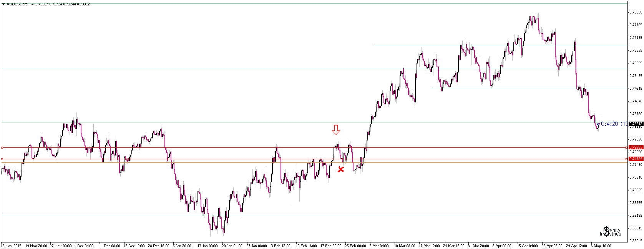The image size is (644, 249).
Task: Click price scale value 0.77765
Action: (x=636, y=25)
